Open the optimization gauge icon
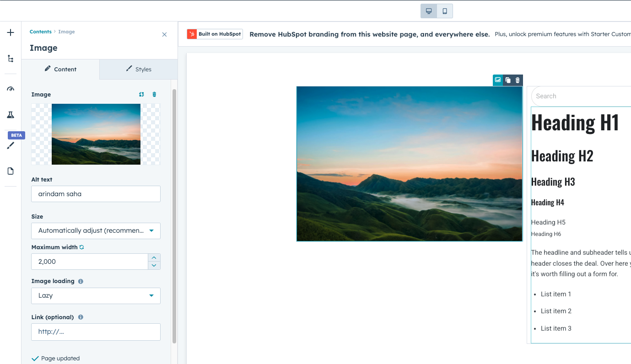 pyautogui.click(x=11, y=89)
